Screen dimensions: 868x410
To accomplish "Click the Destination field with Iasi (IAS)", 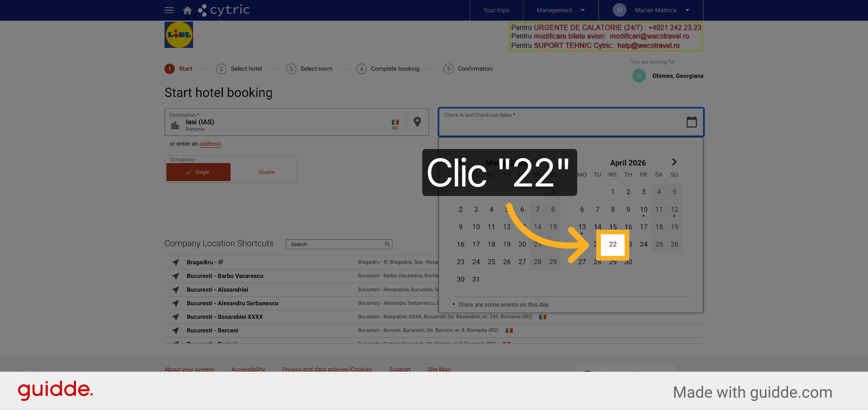I will pyautogui.click(x=297, y=122).
